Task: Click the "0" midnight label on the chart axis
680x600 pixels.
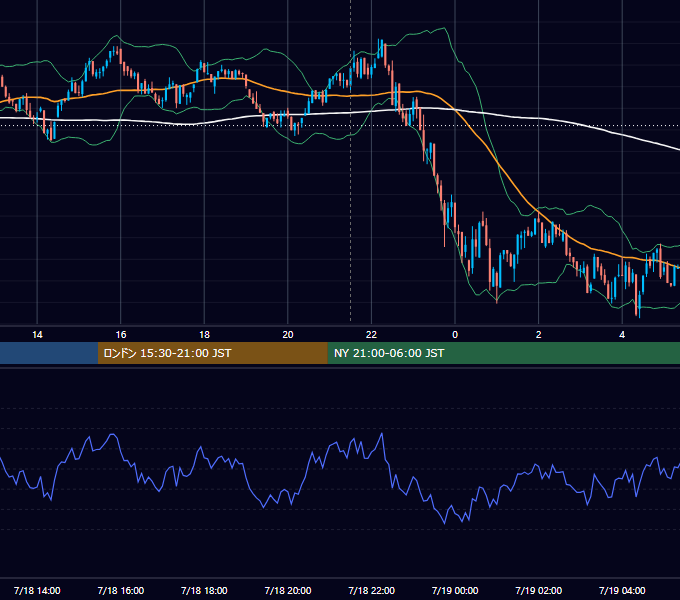Action: [x=455, y=335]
